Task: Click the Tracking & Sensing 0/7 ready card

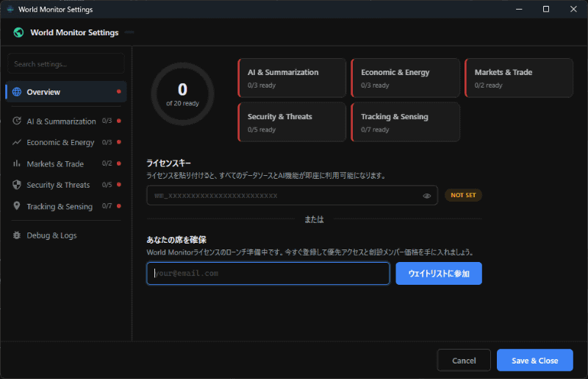Action: click(406, 122)
